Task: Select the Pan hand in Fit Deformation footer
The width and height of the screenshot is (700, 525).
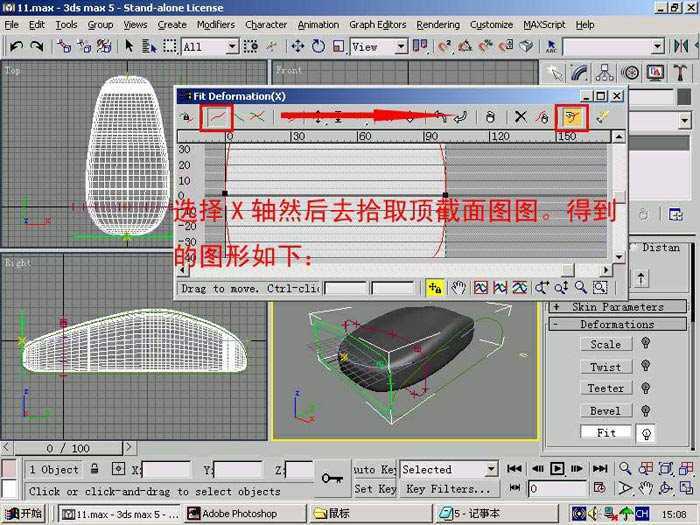Action: click(x=458, y=288)
